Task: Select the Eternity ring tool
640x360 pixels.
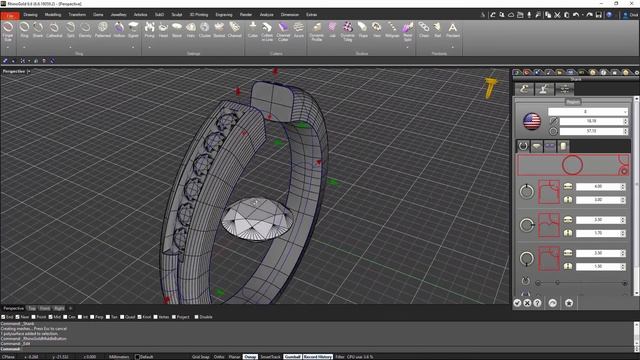Action: click(x=85, y=30)
